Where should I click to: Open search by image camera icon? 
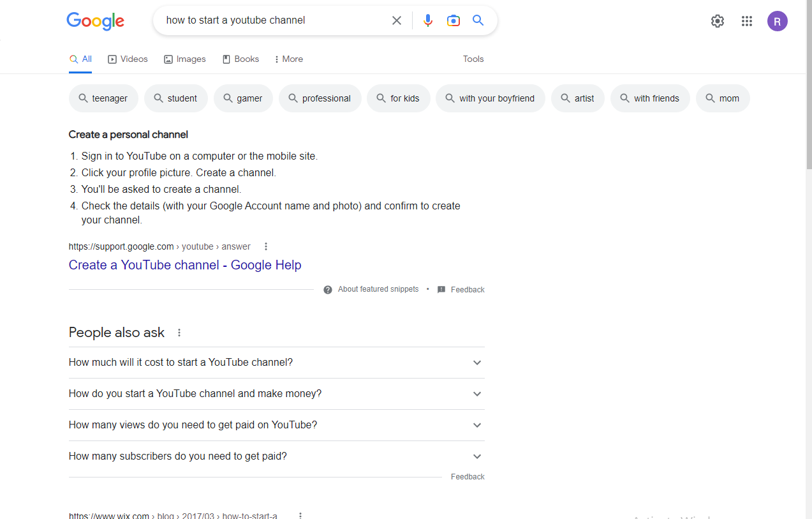[x=454, y=20]
